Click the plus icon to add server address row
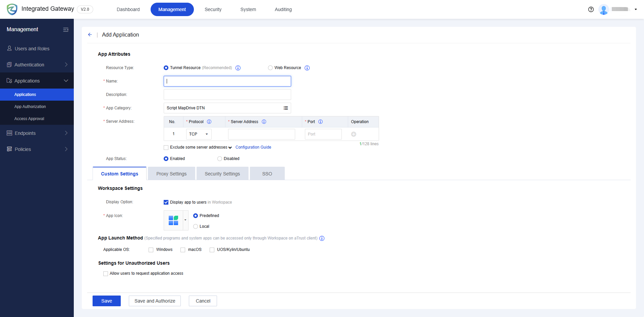The image size is (644, 317). [354, 134]
